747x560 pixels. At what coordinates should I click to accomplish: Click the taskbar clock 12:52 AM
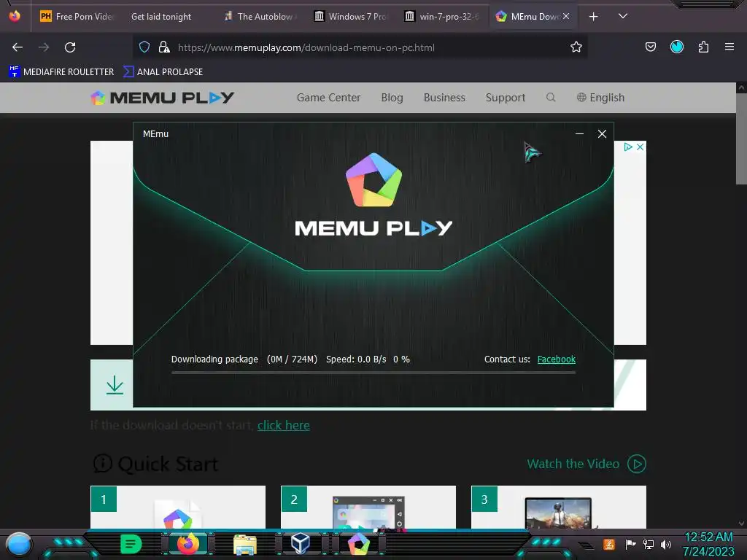(708, 537)
